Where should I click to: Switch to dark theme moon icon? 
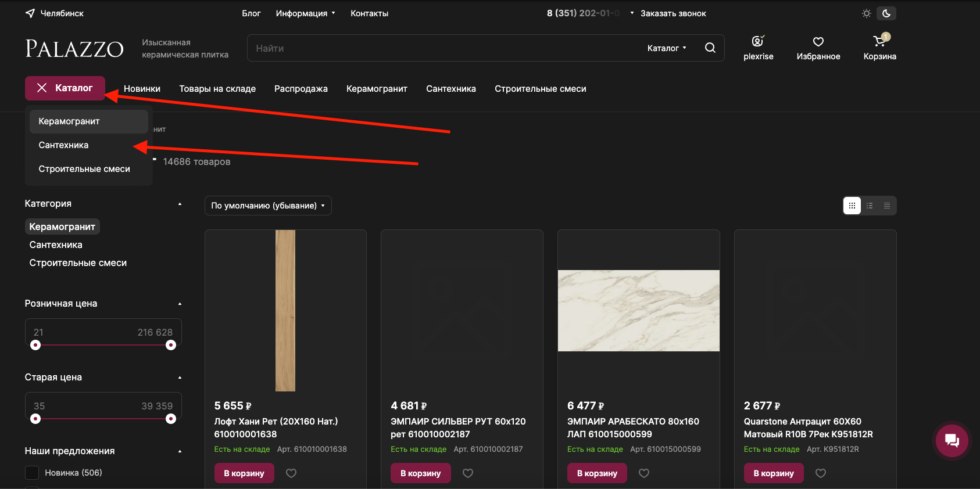(x=886, y=13)
